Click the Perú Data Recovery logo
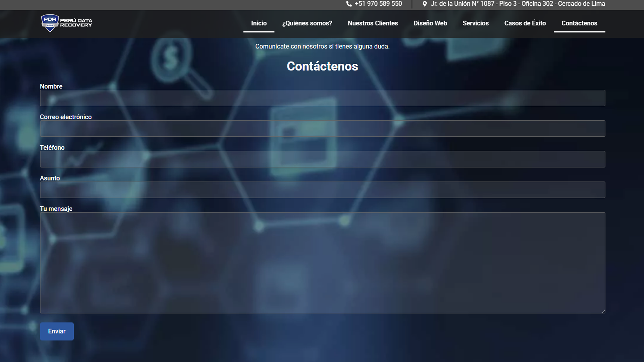Viewport: 644px width, 362px height. click(x=66, y=23)
